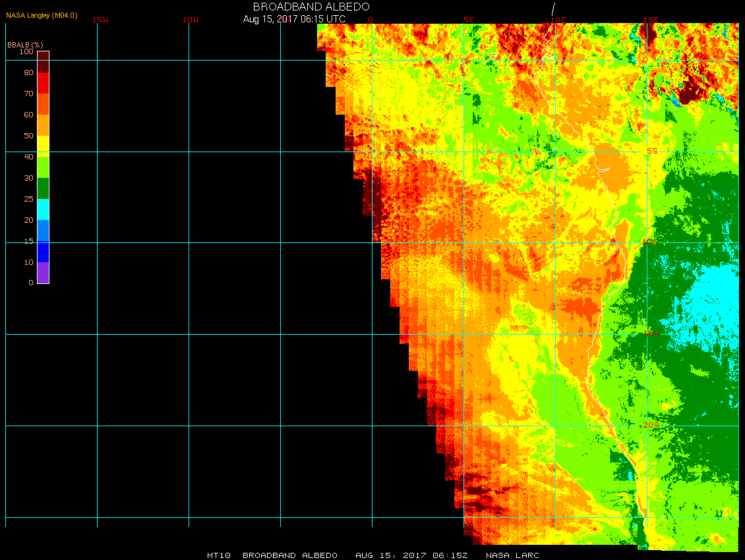
Task: Click the BBALB (%) legend heading
Action: 25,44
